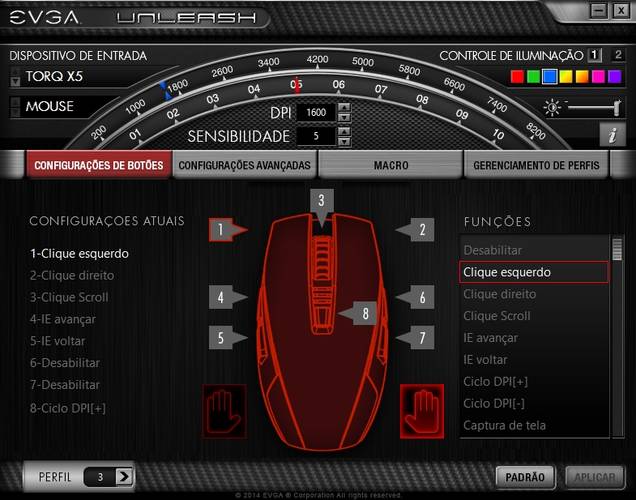Viewport: 636px width, 500px height.
Task: Choose right-hand mode icon
Action: (422, 411)
